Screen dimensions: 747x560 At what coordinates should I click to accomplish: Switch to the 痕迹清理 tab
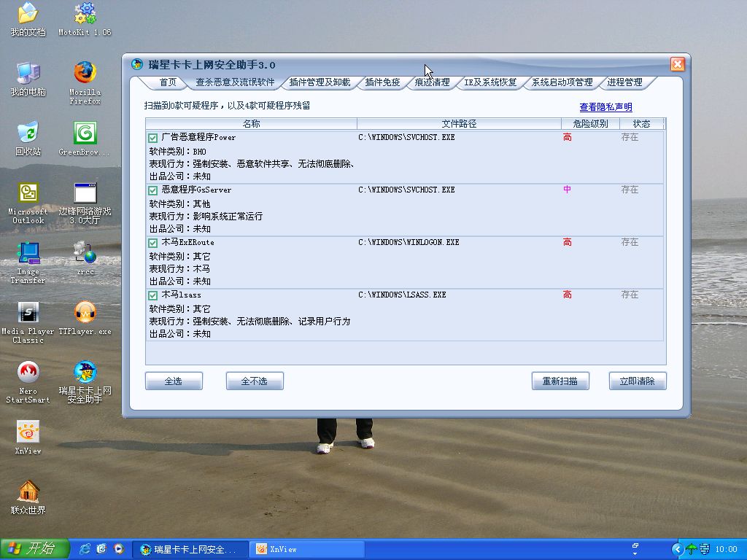(432, 82)
